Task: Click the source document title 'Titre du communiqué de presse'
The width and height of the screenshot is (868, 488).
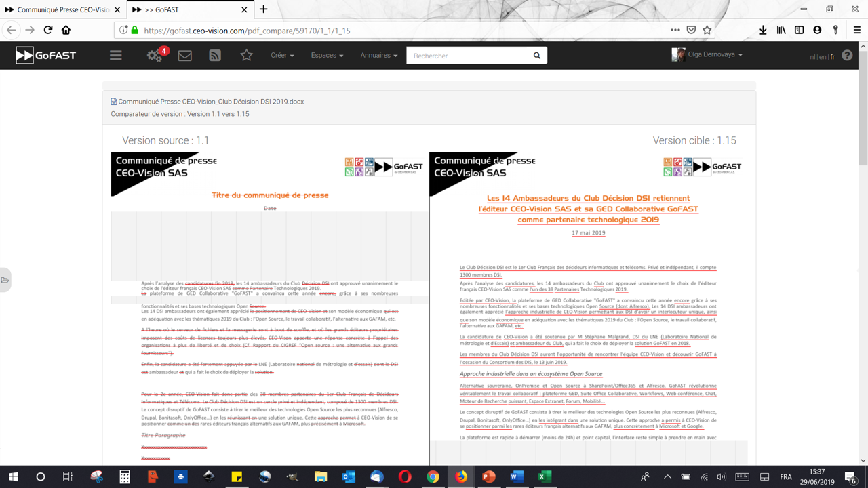Action: 270,195
